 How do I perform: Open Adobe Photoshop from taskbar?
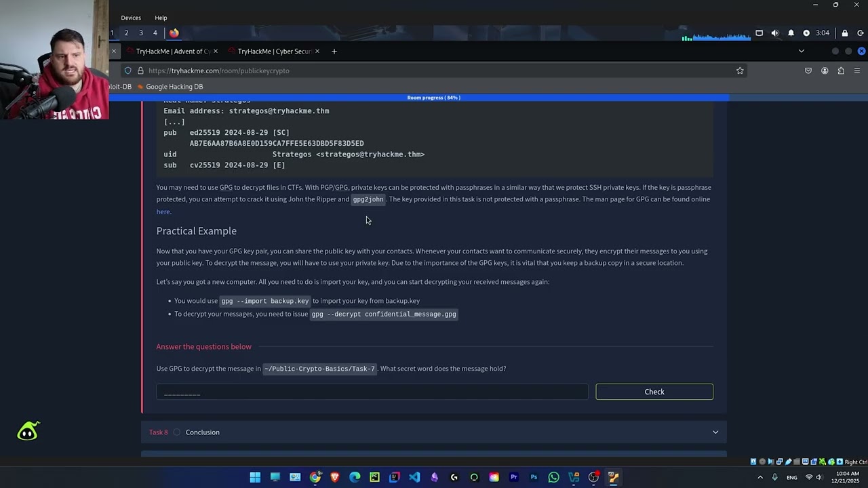pyautogui.click(x=534, y=477)
